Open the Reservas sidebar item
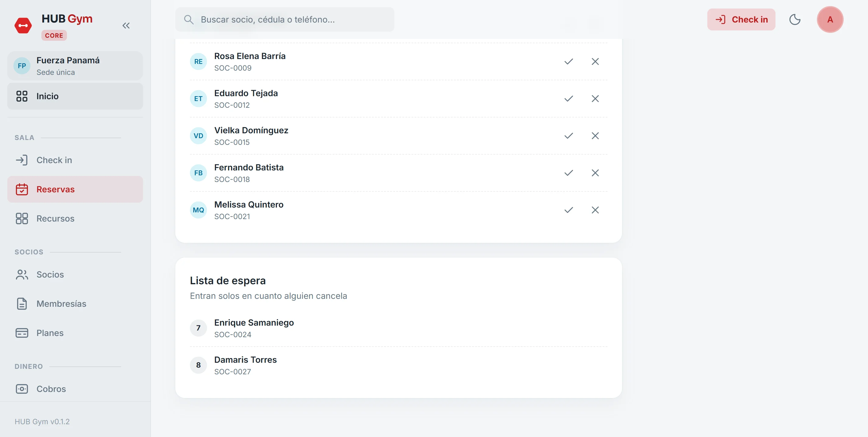The height and width of the screenshot is (437, 868). (75, 189)
